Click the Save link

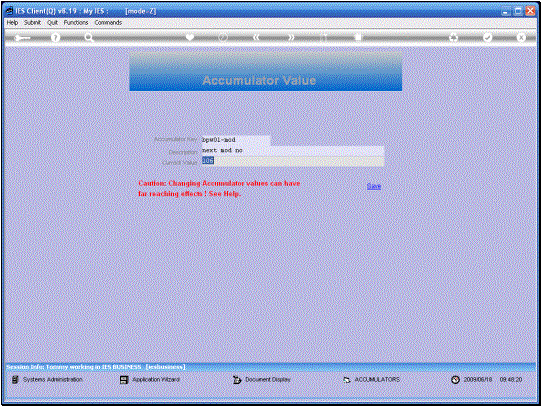tap(374, 186)
